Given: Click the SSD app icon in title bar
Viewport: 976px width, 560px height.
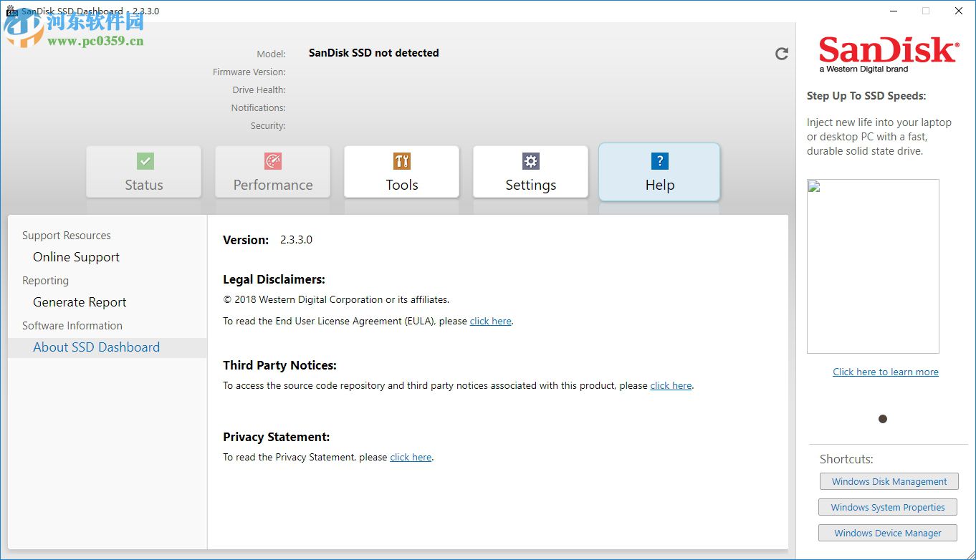Looking at the screenshot, I should [x=11, y=11].
